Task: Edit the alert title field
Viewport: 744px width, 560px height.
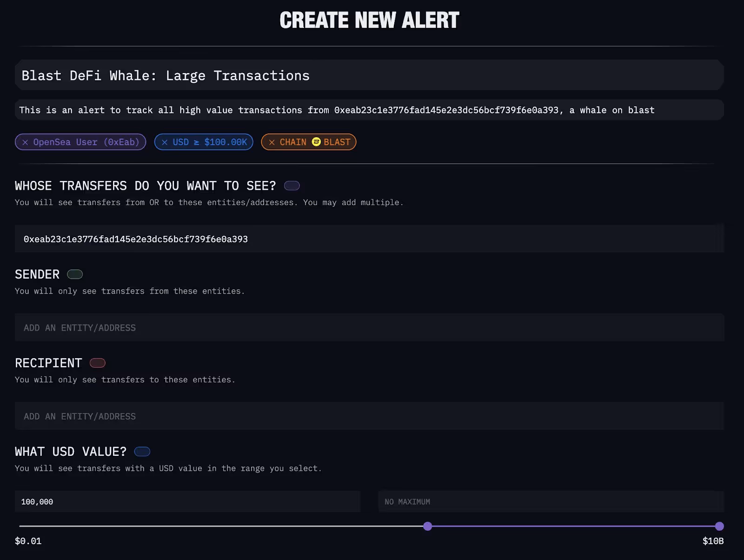Action: coord(369,75)
